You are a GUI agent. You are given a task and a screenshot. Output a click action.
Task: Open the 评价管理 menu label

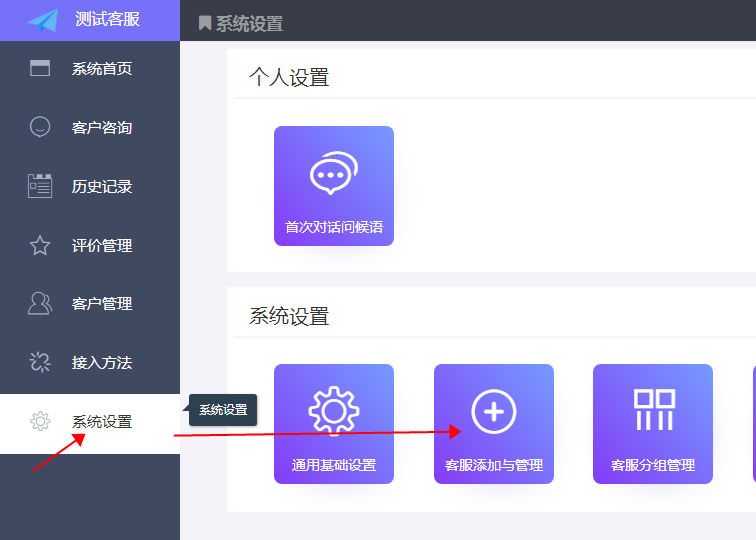pos(102,246)
